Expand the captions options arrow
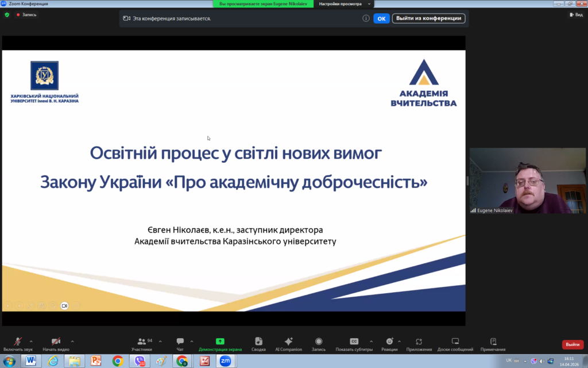 pyautogui.click(x=371, y=341)
